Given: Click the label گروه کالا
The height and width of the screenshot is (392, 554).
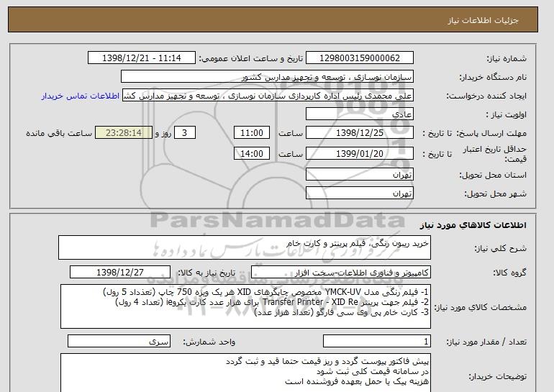Looking at the screenshot, I should 510,273.
